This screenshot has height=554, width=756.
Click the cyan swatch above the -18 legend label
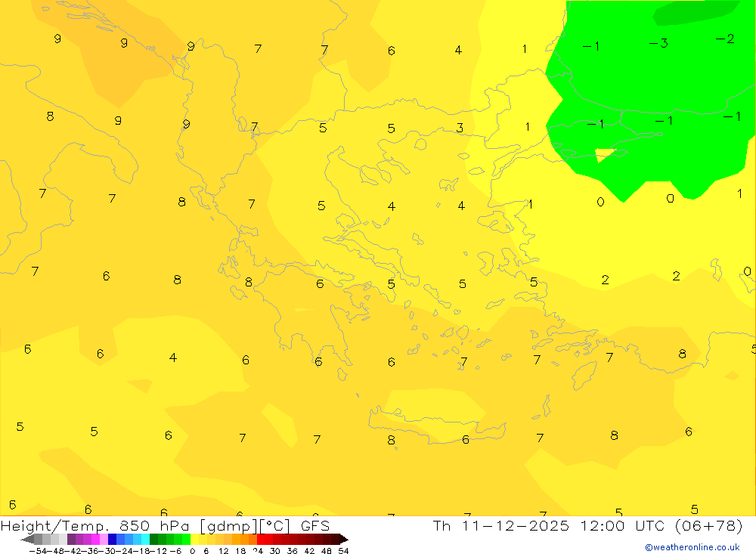(145, 540)
